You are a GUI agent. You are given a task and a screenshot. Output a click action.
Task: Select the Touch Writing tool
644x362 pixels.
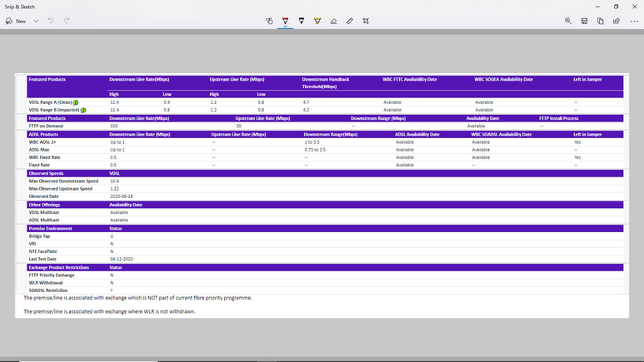269,21
